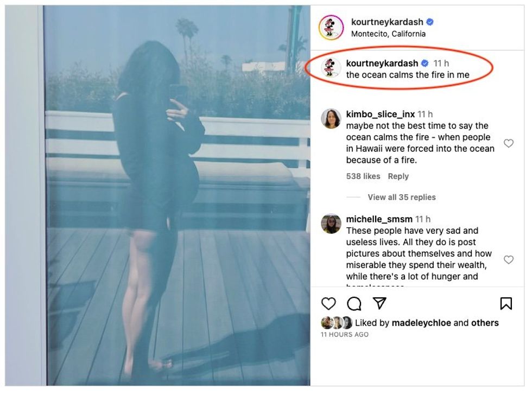Like kimbo_slice_inx's comment
This screenshot has height=395, width=532.
509,143
